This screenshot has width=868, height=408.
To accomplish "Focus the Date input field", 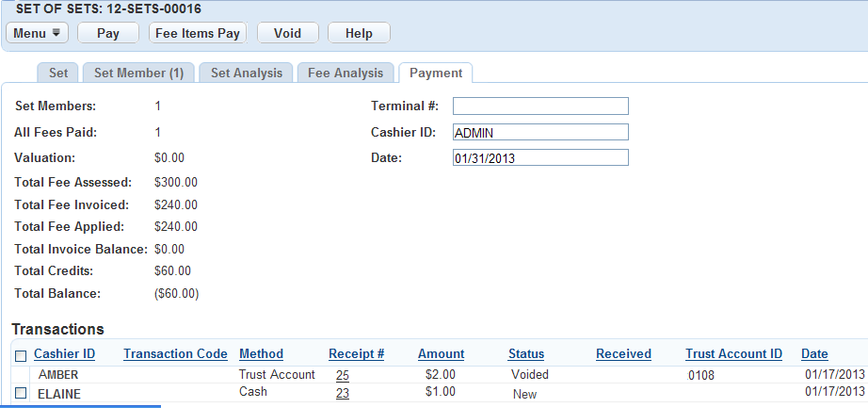I will 539,158.
